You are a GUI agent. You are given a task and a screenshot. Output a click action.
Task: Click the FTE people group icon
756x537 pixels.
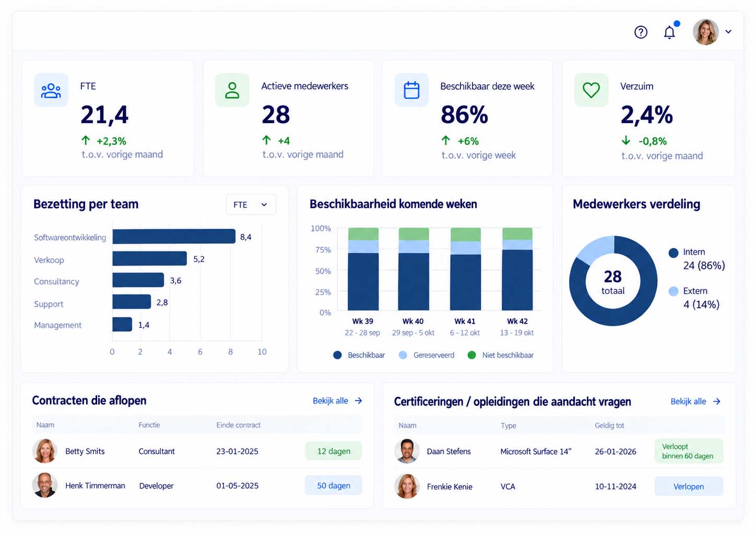pos(51,90)
